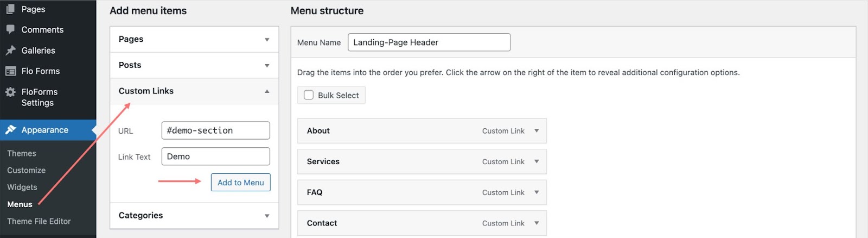Viewport: 868px width, 238px height.
Task: Open the Services item dropdown arrow
Action: coord(537,161)
